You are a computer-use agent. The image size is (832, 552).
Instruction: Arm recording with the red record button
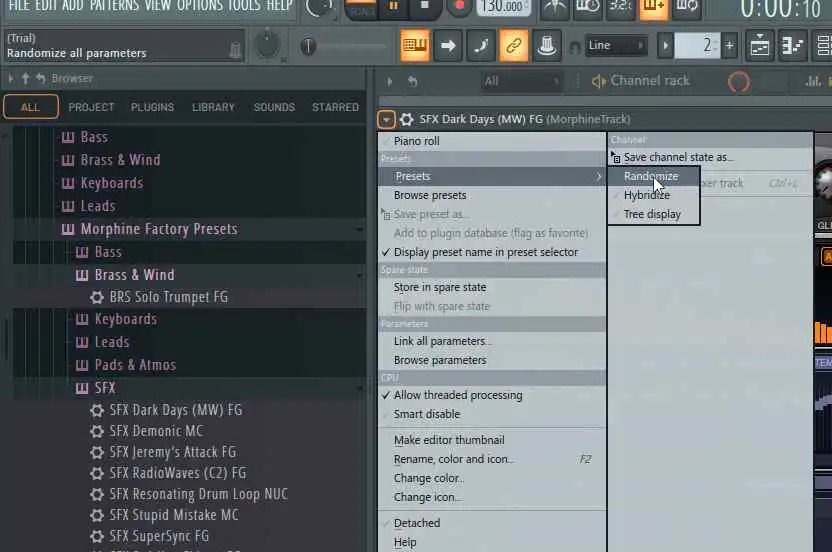(459, 6)
